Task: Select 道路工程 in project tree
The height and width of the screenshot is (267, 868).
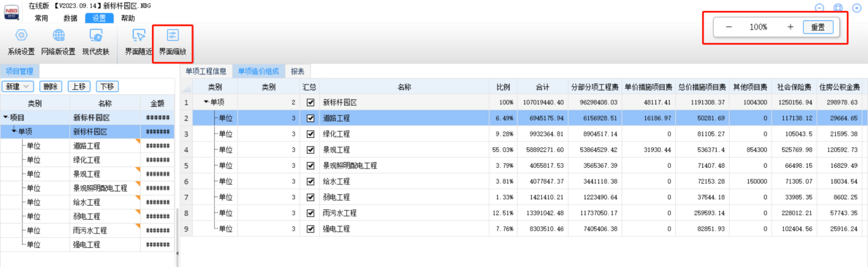Action: tap(87, 146)
